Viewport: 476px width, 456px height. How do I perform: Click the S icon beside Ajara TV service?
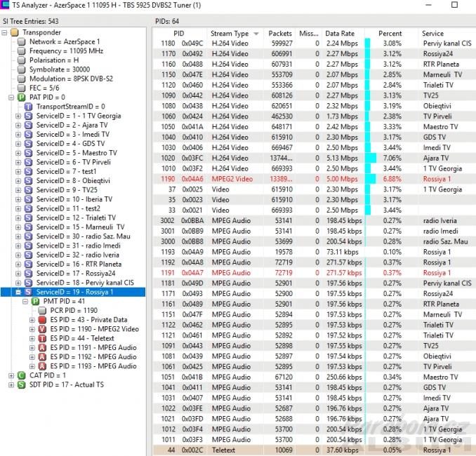tap(29, 125)
